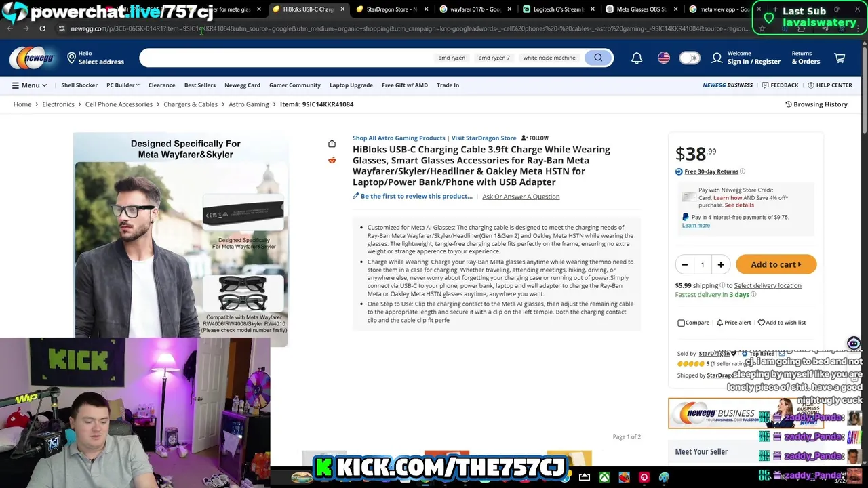Switch to the StarDragon Store browser tab
868x488 pixels.
click(393, 9)
